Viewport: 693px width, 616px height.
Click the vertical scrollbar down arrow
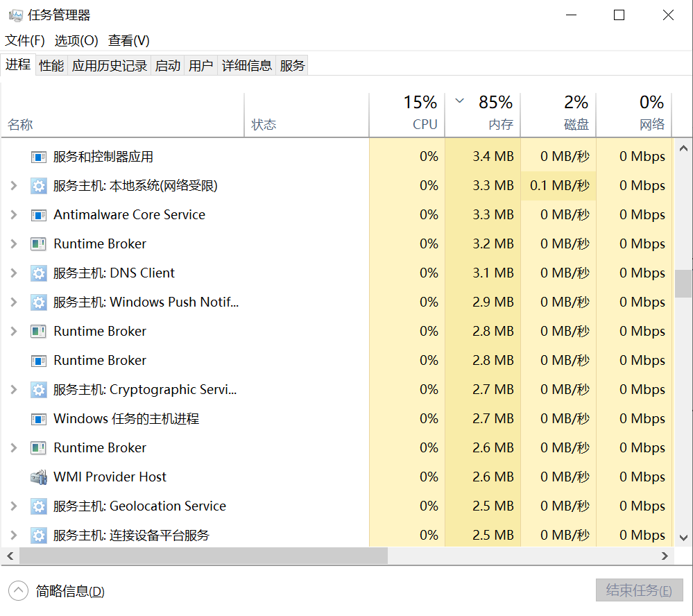[683, 538]
